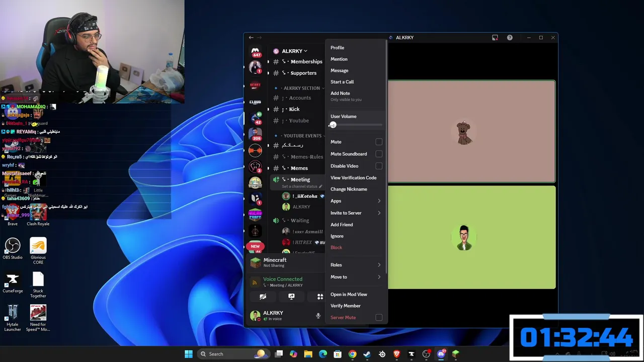Open Microsoft Edge on taskbar
This screenshot has width=644, height=362.
[x=323, y=354]
